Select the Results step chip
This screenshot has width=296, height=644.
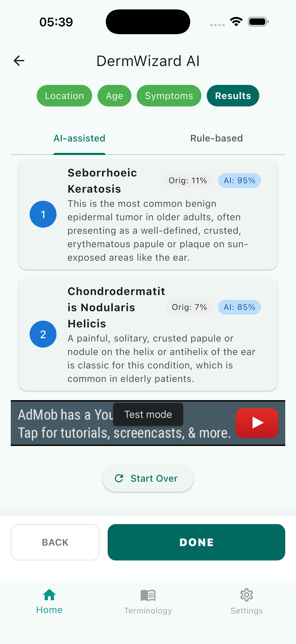(232, 95)
